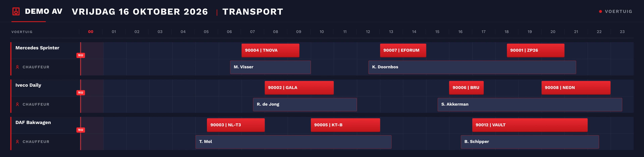Click the S. Akkerman chauffeur bar

point(530,104)
